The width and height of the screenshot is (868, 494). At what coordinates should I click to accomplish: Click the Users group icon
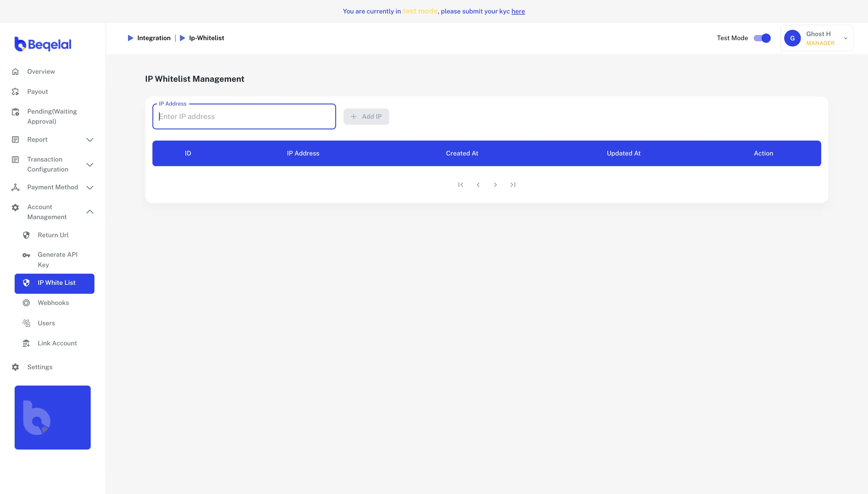click(26, 323)
